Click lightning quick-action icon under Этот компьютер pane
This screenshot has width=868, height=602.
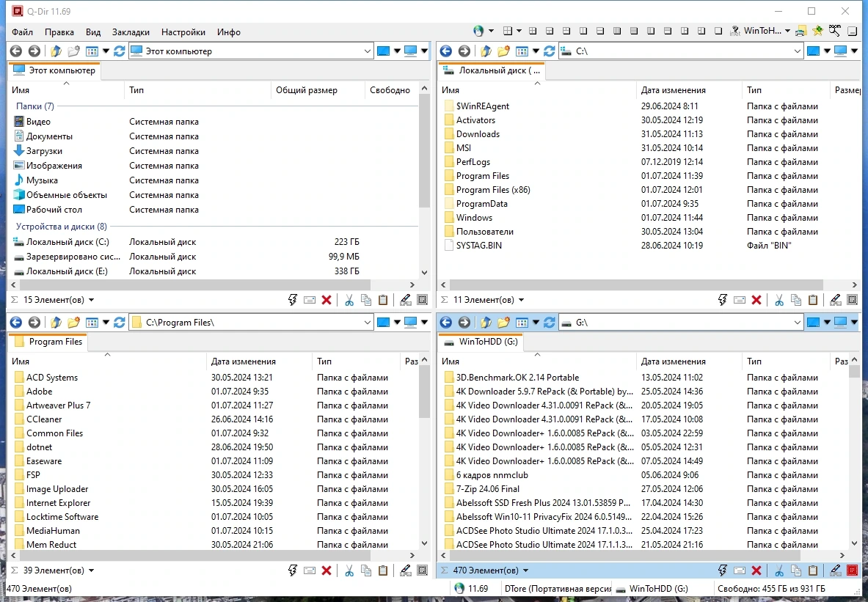[292, 300]
